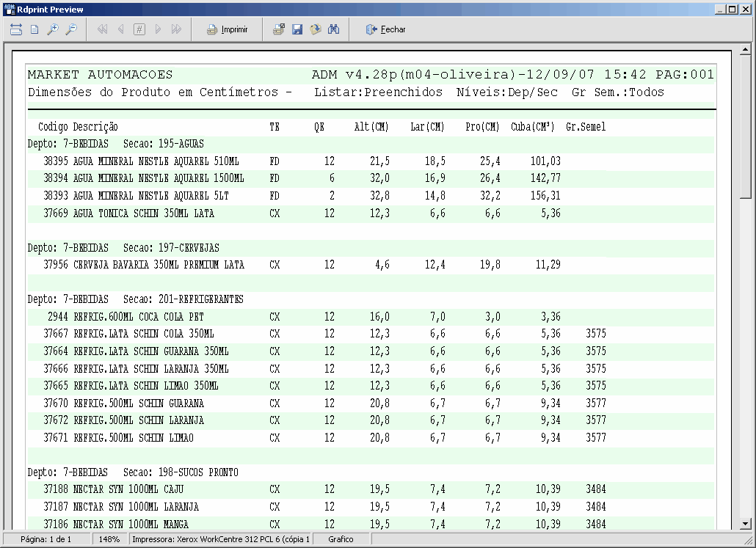
Task: Click the Fechar close button
Action: click(385, 29)
